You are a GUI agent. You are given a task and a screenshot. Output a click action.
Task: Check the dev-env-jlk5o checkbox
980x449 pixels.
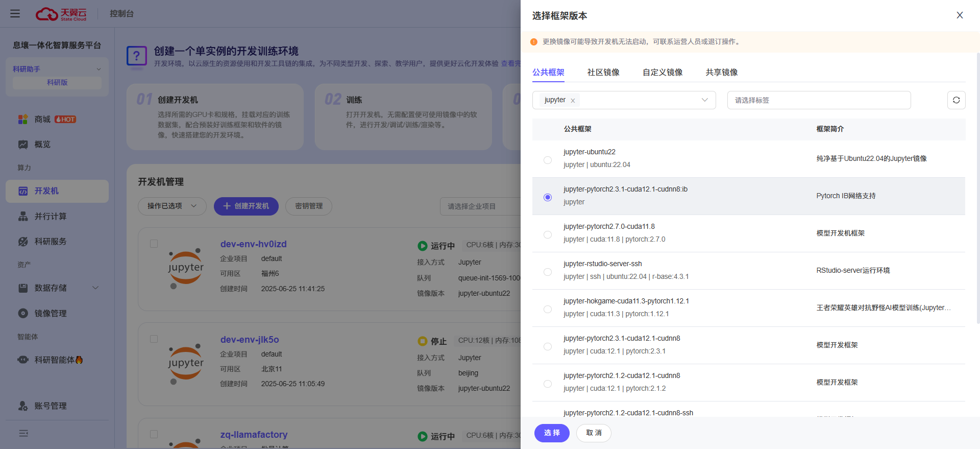pyautogui.click(x=154, y=339)
